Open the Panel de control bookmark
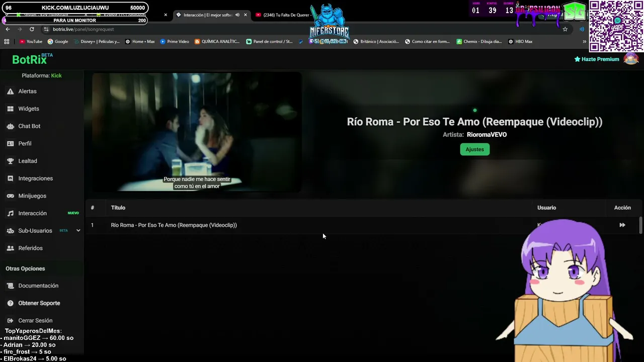This screenshot has width=644, height=362. coord(269,42)
